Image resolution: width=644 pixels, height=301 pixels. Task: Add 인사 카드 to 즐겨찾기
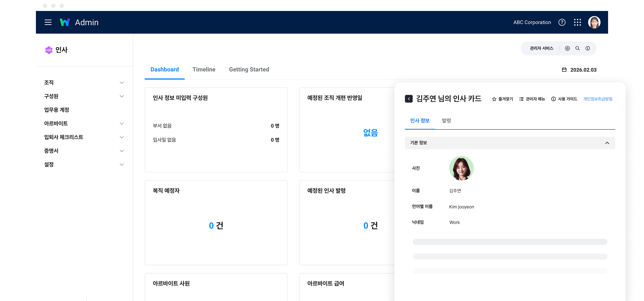click(502, 99)
